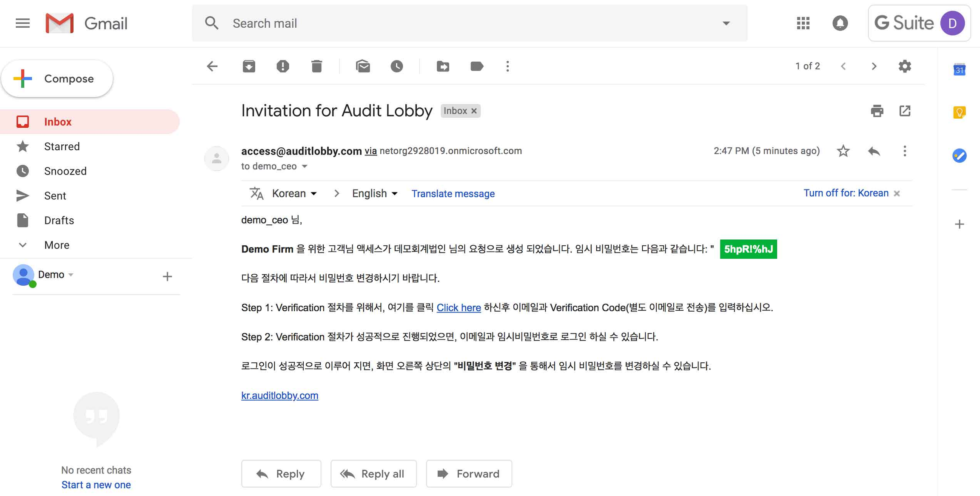Viewport: 980px width, 496px height.
Task: Expand recipient details for demo_ceo
Action: (x=305, y=166)
